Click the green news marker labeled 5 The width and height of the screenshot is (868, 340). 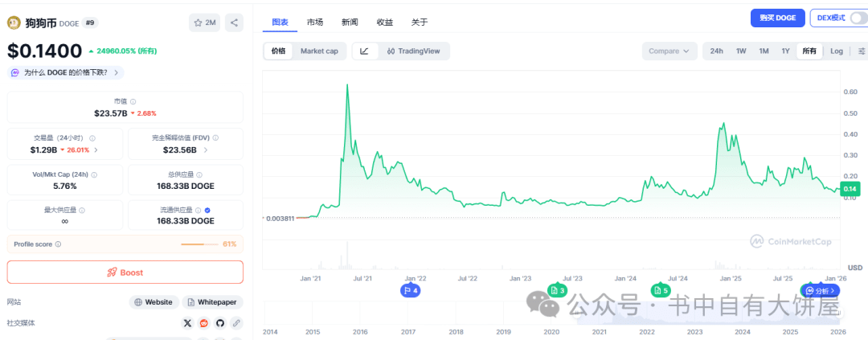[660, 289]
